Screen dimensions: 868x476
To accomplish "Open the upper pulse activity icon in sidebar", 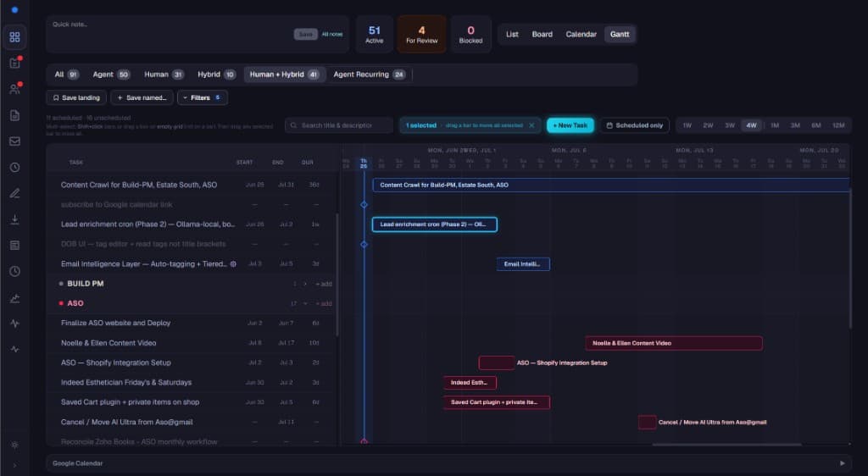I will coord(15,324).
